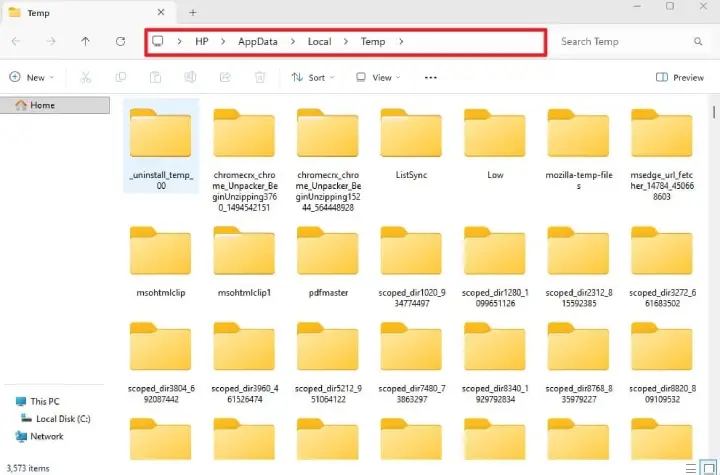Screen dimensions: 720x475
Task: Select the msohtmlclip folder
Action: click(161, 261)
